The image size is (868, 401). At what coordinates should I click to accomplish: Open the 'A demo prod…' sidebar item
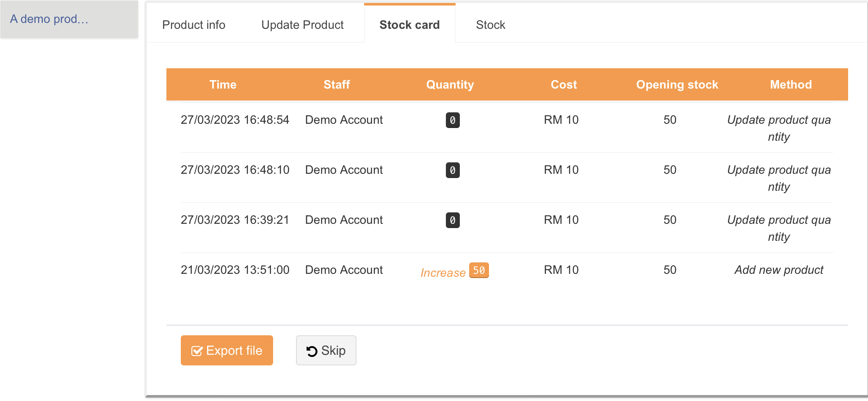coord(49,19)
